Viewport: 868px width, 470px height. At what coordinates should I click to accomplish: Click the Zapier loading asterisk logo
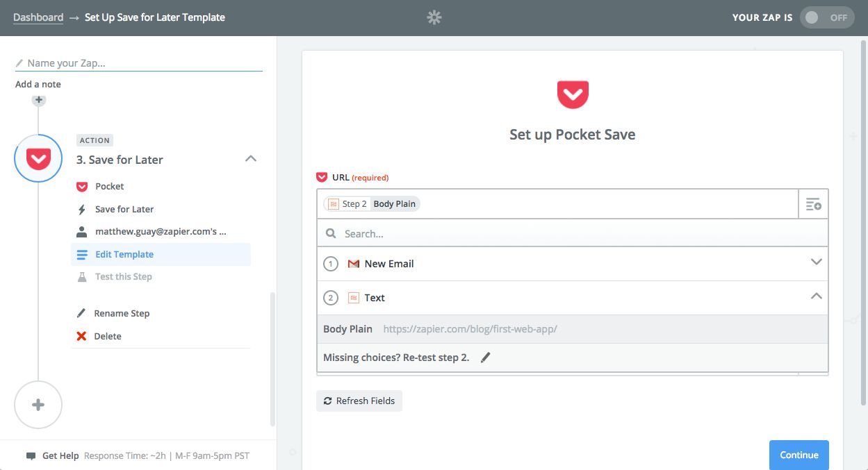pyautogui.click(x=434, y=17)
